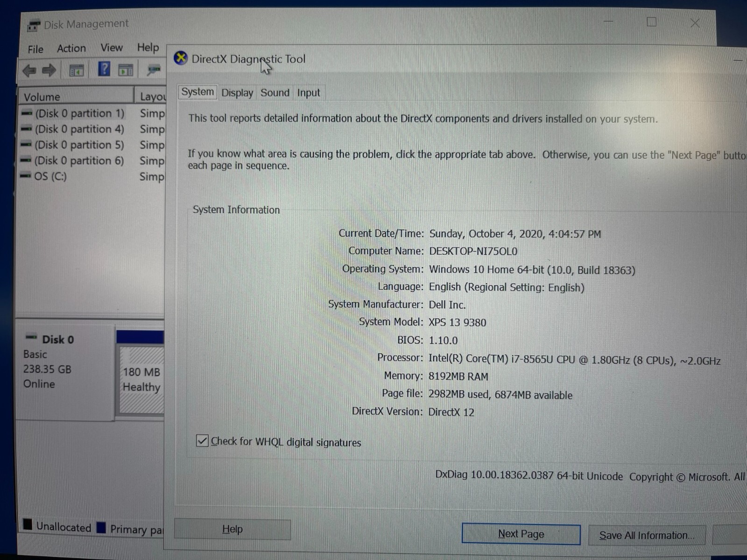
Task: Click the blue Help question mark toolbar icon
Action: pos(104,70)
